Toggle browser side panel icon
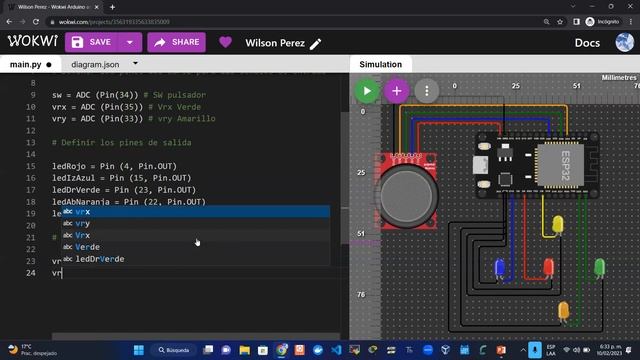 [x=576, y=22]
